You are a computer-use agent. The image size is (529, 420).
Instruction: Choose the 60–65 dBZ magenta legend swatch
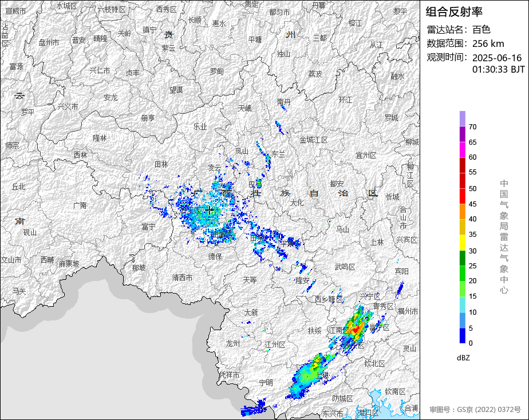click(462, 150)
